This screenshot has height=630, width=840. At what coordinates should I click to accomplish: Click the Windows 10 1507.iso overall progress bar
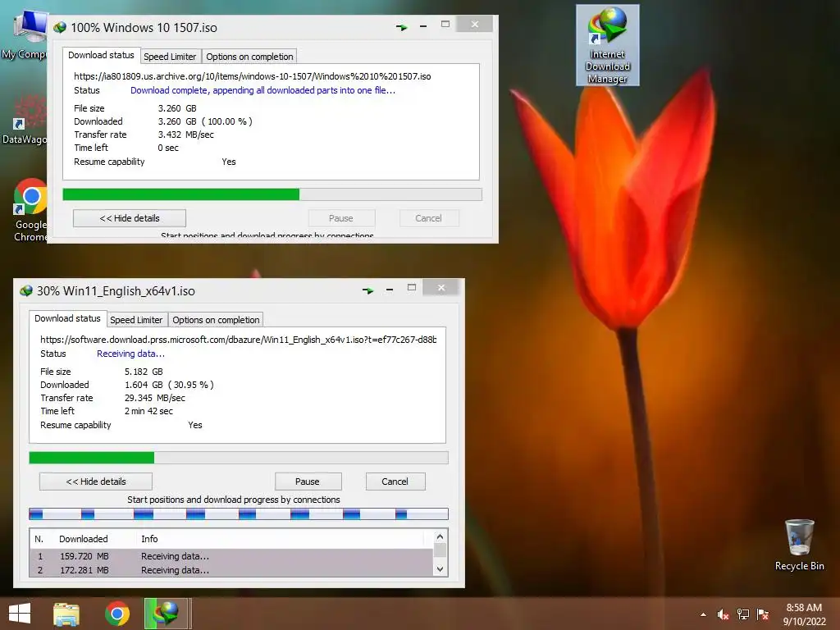pyautogui.click(x=272, y=194)
